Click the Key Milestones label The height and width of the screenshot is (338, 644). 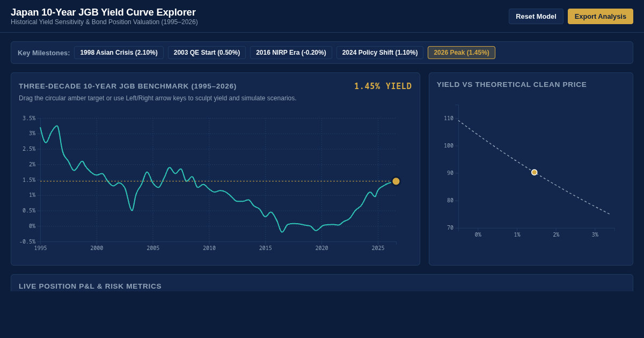[x=44, y=53]
